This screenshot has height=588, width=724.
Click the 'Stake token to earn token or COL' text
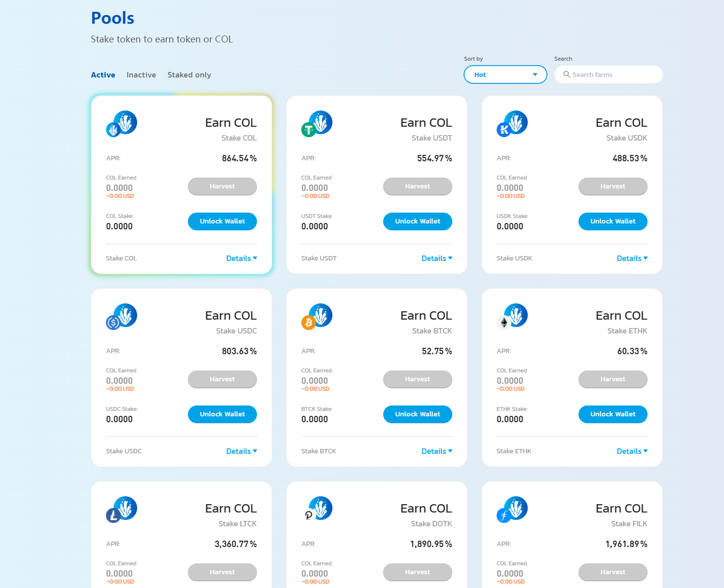[162, 39]
